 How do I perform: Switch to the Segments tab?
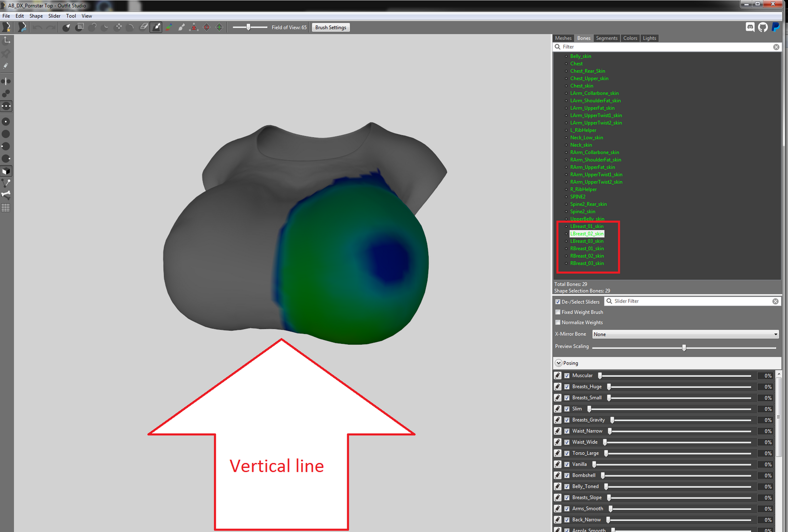tap(606, 38)
